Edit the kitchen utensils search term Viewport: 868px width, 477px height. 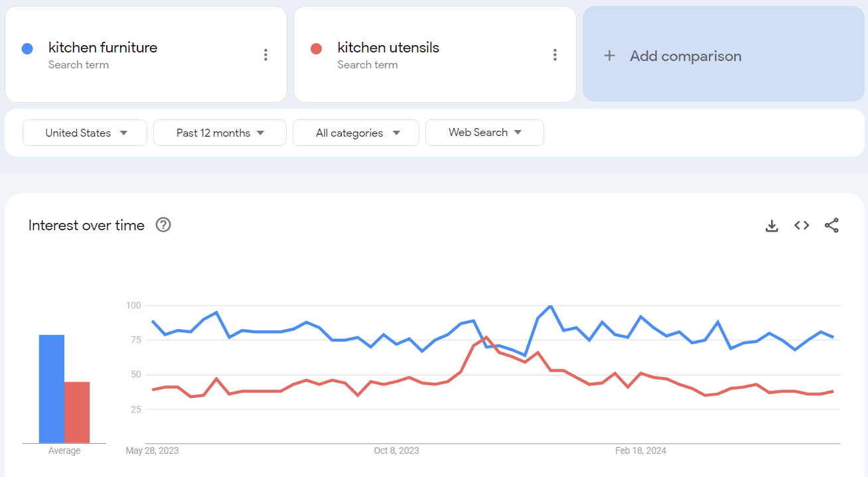pos(388,48)
